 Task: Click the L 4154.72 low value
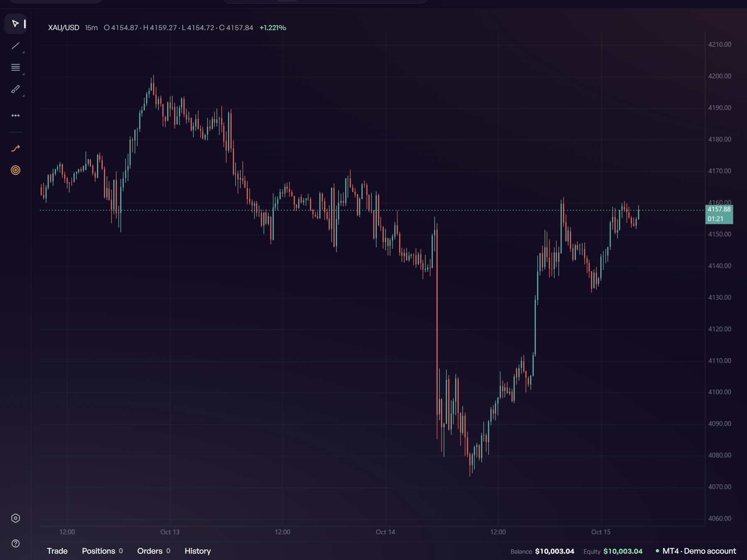point(198,28)
